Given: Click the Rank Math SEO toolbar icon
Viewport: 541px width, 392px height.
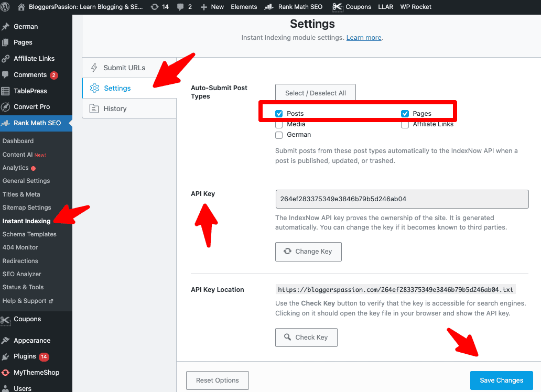Looking at the screenshot, I should tap(268, 7).
